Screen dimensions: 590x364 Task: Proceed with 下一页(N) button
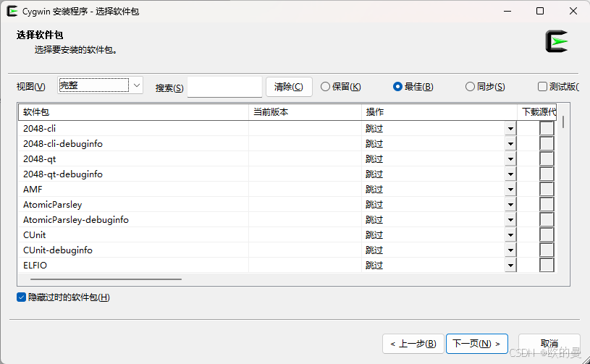point(477,344)
